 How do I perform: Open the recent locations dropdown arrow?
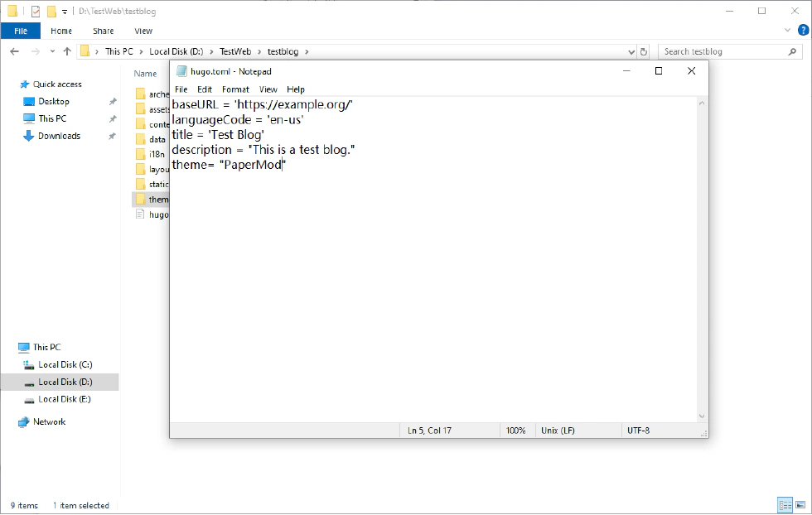pyautogui.click(x=51, y=51)
